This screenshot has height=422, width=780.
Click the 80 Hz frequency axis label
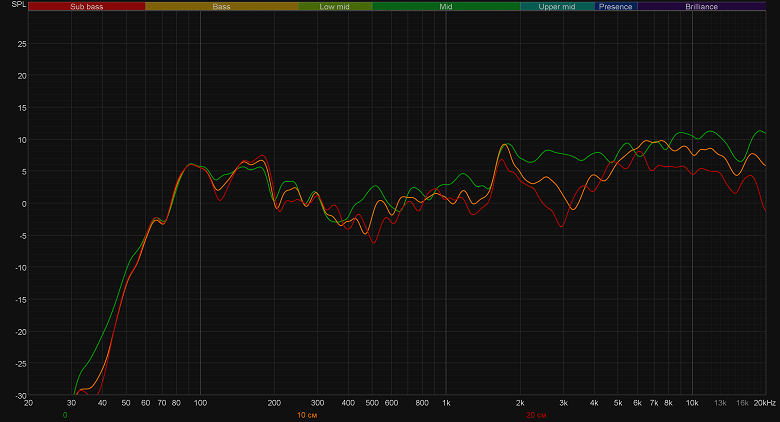(176, 403)
